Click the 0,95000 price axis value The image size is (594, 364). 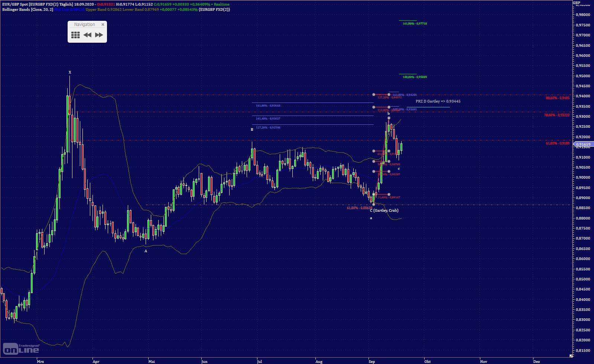pyautogui.click(x=583, y=76)
